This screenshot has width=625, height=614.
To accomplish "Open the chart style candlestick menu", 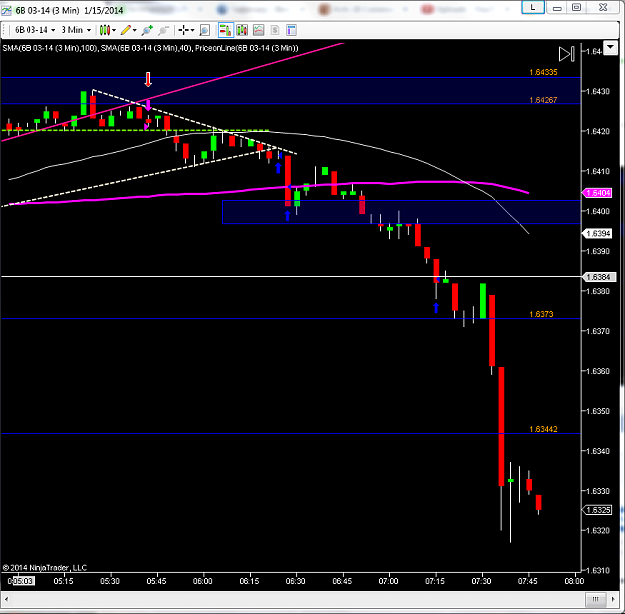I will click(x=105, y=30).
